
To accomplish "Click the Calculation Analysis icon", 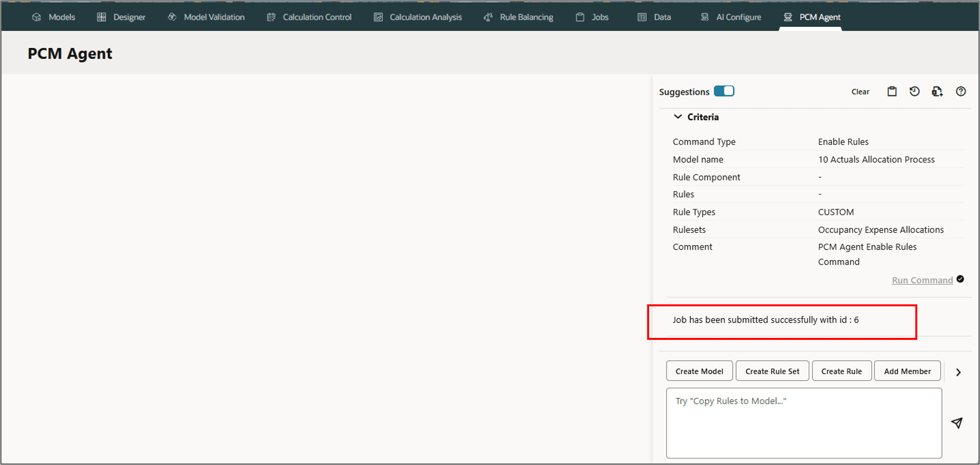I will point(378,17).
